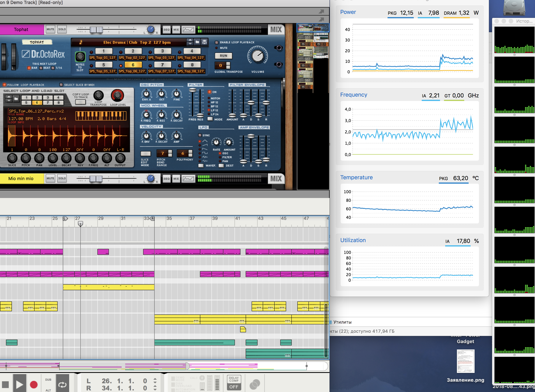
Task: Click MIX button on Mio min mio strip
Action: click(x=176, y=179)
